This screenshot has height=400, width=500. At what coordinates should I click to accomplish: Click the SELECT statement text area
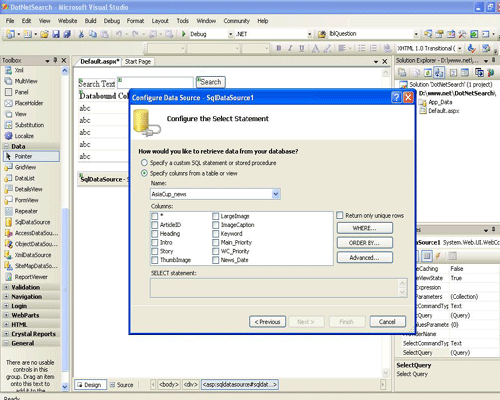point(279,288)
